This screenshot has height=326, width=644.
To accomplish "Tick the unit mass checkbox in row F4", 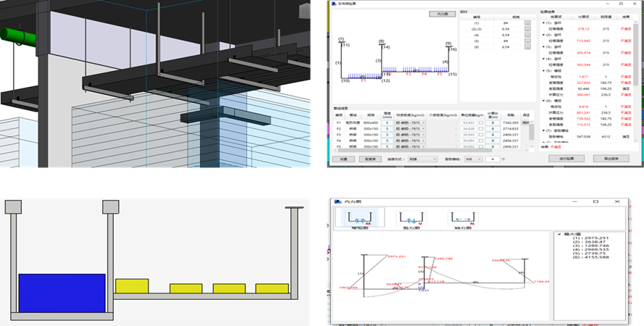I will click(x=480, y=141).
